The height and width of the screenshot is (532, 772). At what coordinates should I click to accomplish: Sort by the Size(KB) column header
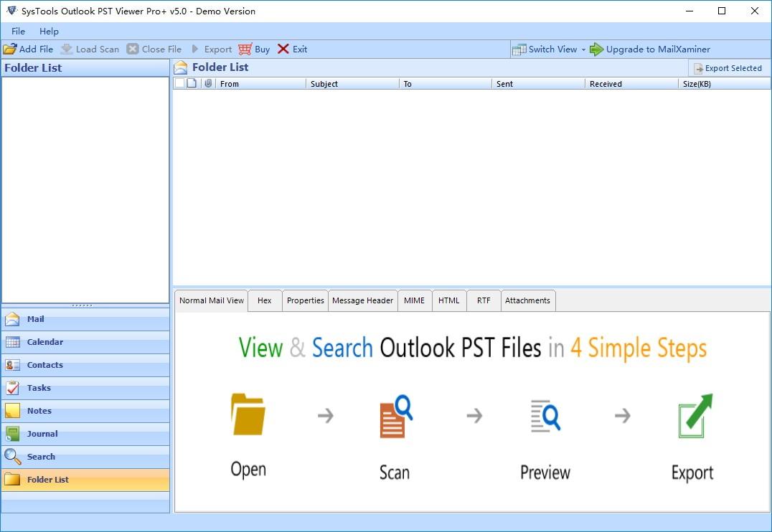point(724,84)
